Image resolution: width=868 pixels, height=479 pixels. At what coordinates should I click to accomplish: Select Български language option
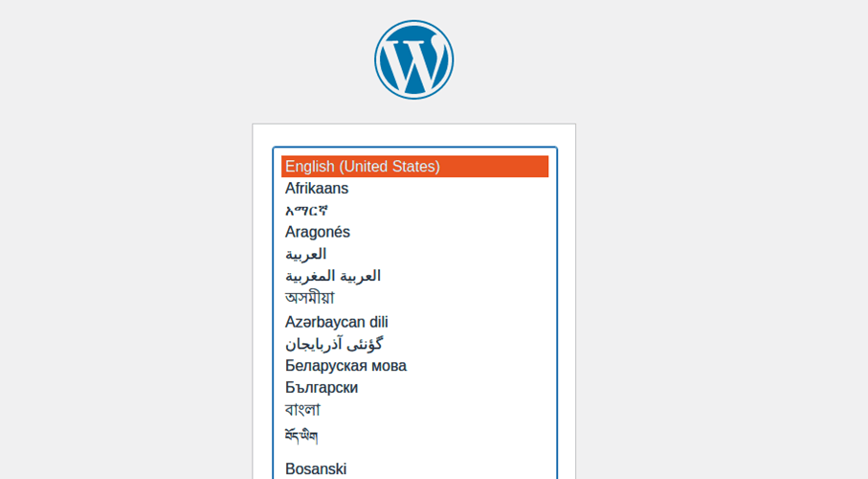click(x=414, y=388)
